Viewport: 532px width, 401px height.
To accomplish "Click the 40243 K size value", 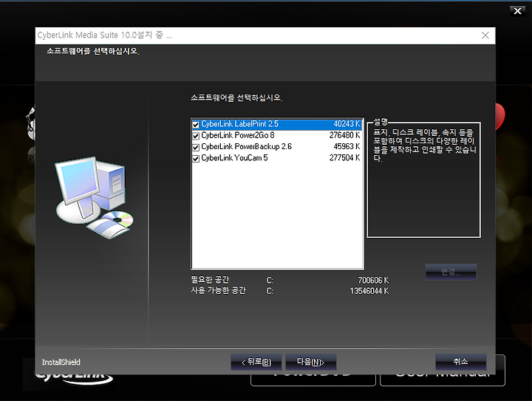I will click(x=347, y=124).
